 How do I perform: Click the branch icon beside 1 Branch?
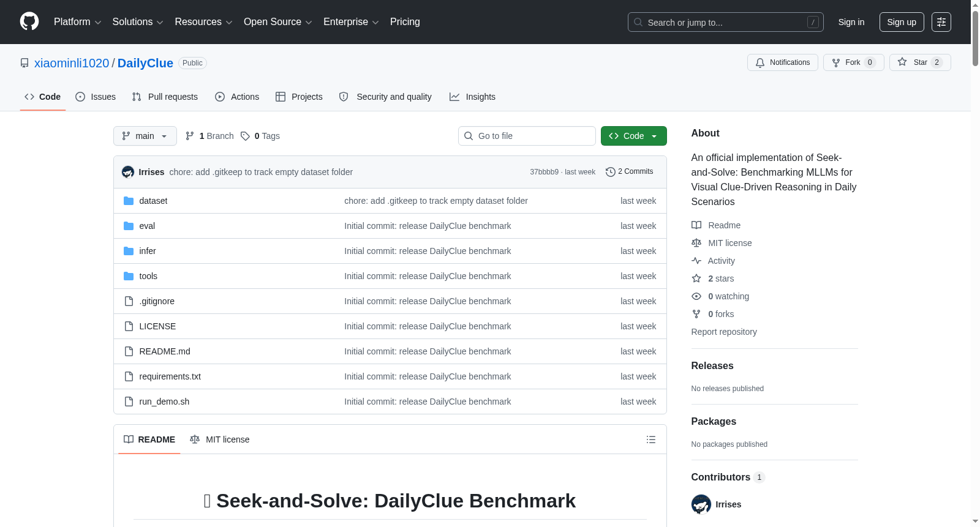pyautogui.click(x=190, y=136)
